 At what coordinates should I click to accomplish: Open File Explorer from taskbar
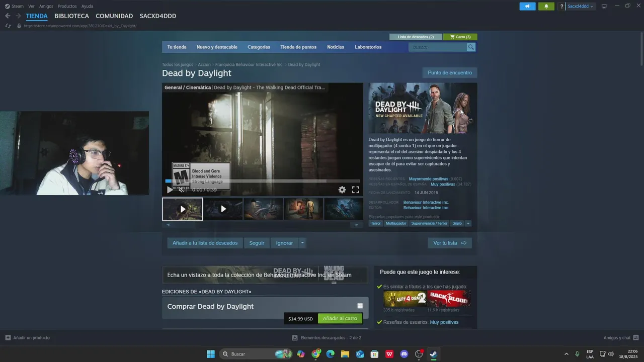(x=345, y=354)
